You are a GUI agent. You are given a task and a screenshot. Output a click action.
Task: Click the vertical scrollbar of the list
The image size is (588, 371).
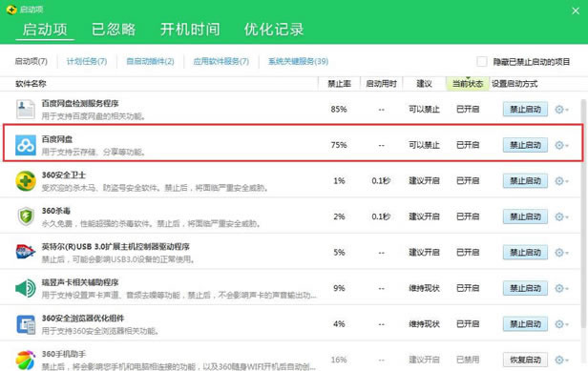pyautogui.click(x=583, y=214)
